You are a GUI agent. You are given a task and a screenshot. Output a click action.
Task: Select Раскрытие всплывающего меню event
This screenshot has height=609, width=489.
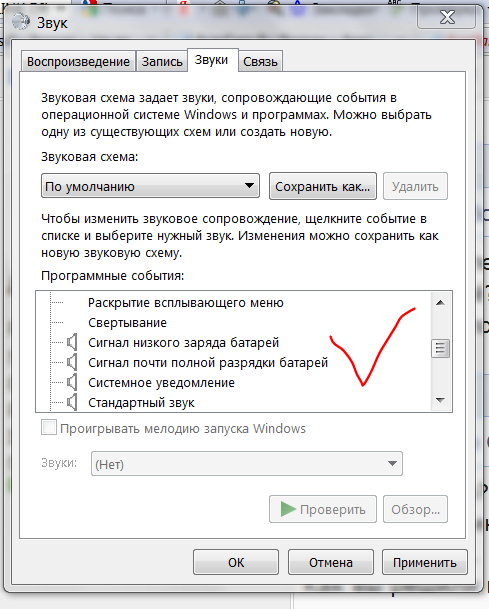pyautogui.click(x=186, y=303)
